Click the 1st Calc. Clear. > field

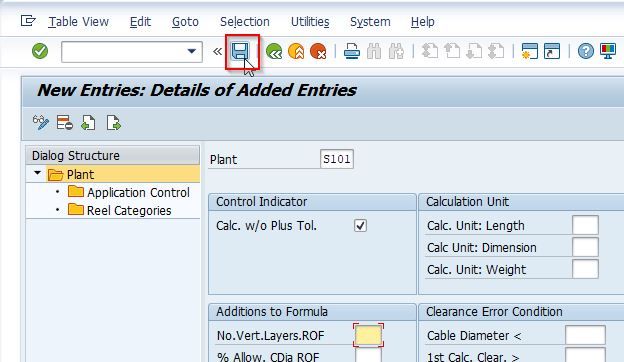coord(585,355)
